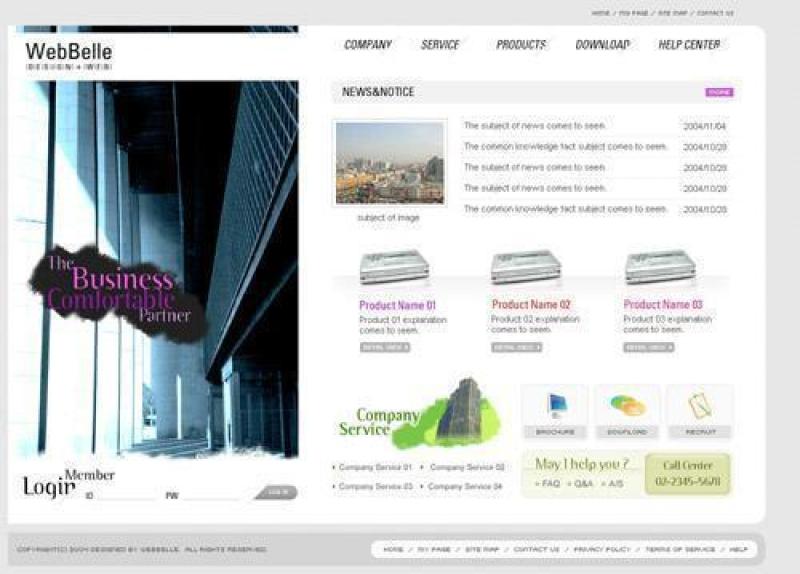This screenshot has height=574, width=800.
Task: Select the Product Name 01 device icon
Action: 395,267
